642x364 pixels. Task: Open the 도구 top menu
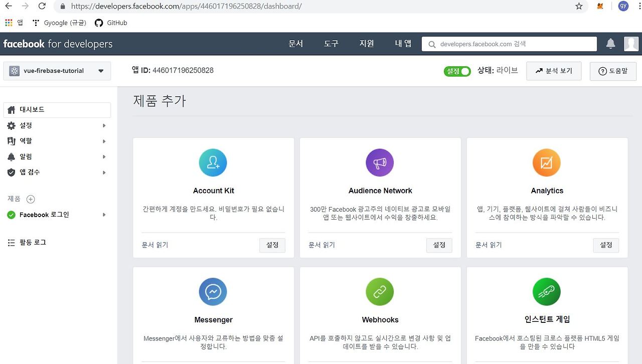point(331,44)
